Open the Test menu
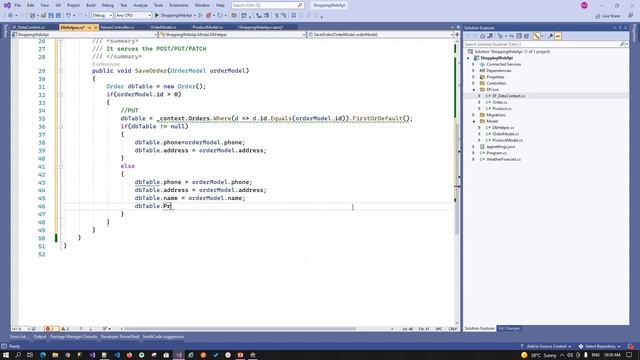The height and width of the screenshot is (360, 640). pyautogui.click(x=124, y=5)
